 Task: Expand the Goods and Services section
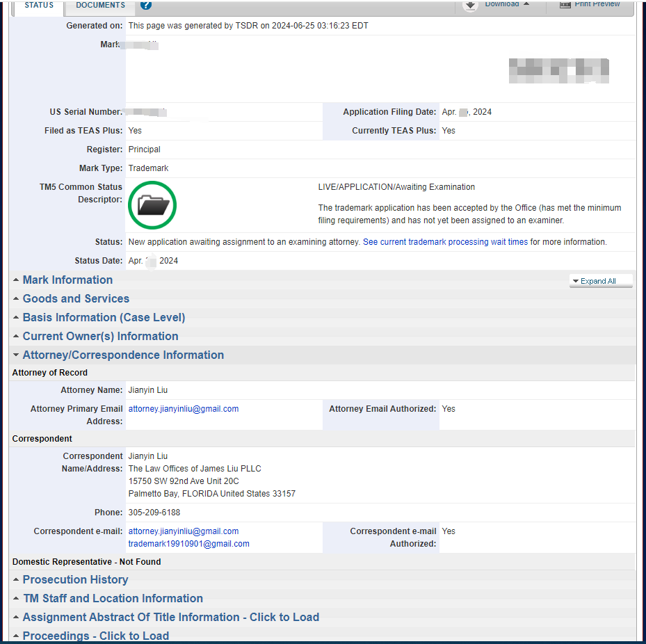point(76,299)
